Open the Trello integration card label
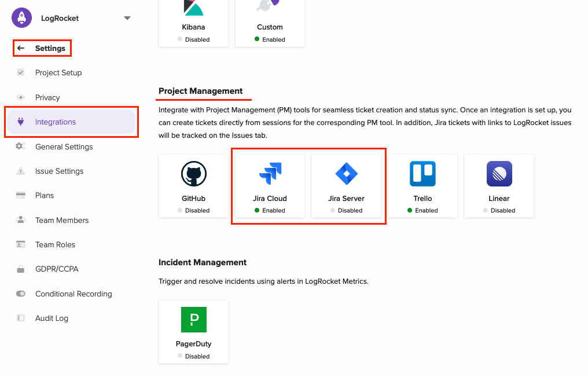The height and width of the screenshot is (377, 588). [422, 199]
